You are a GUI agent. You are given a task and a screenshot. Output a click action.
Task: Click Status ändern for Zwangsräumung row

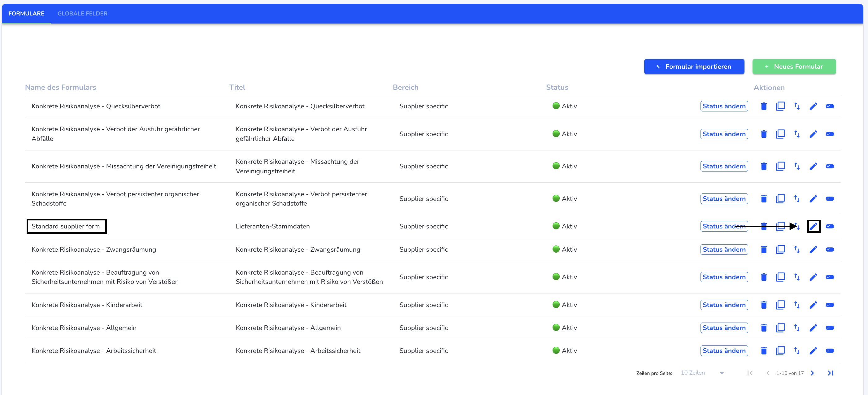pyautogui.click(x=724, y=250)
